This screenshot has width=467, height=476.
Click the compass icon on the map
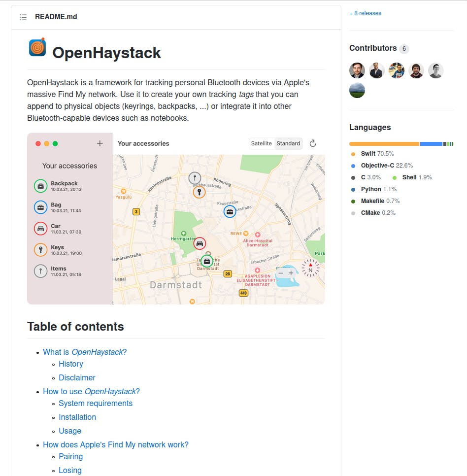click(310, 269)
